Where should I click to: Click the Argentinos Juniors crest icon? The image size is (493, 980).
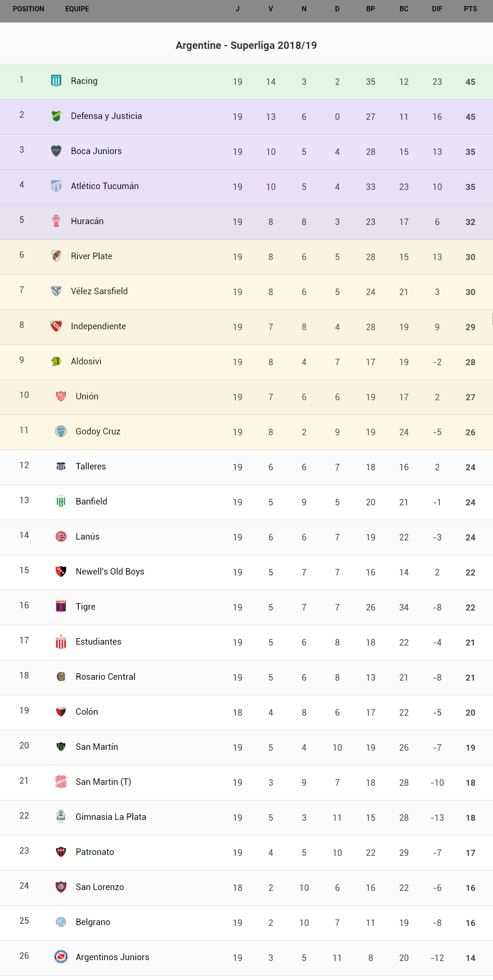tap(61, 957)
